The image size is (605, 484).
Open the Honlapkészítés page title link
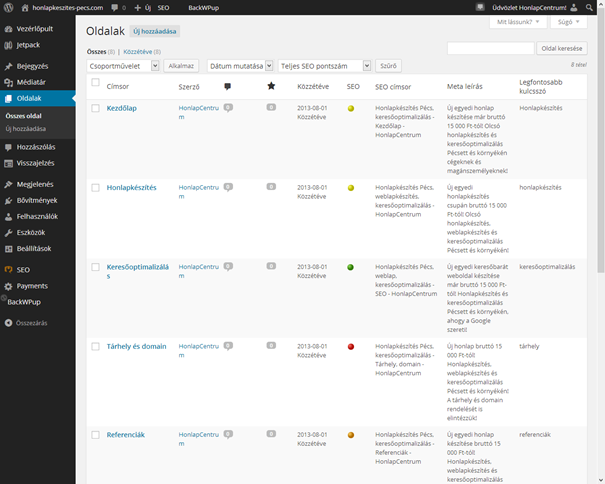(x=132, y=188)
